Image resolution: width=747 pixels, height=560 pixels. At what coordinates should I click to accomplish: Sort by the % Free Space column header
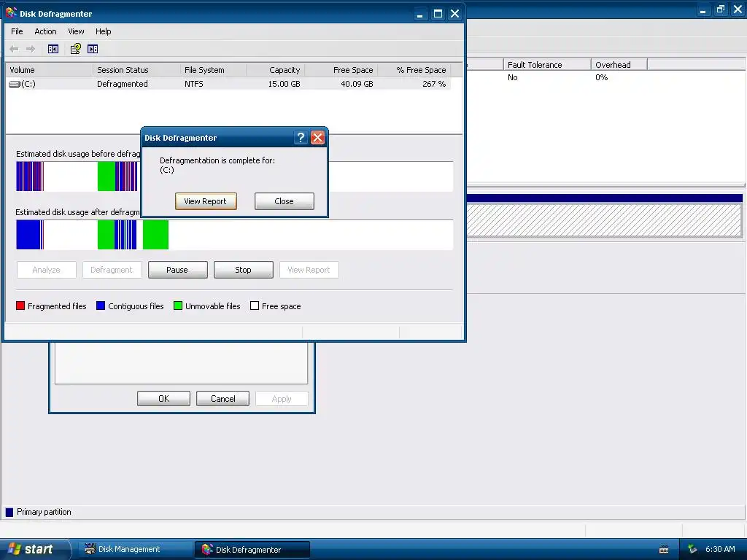pyautogui.click(x=414, y=70)
